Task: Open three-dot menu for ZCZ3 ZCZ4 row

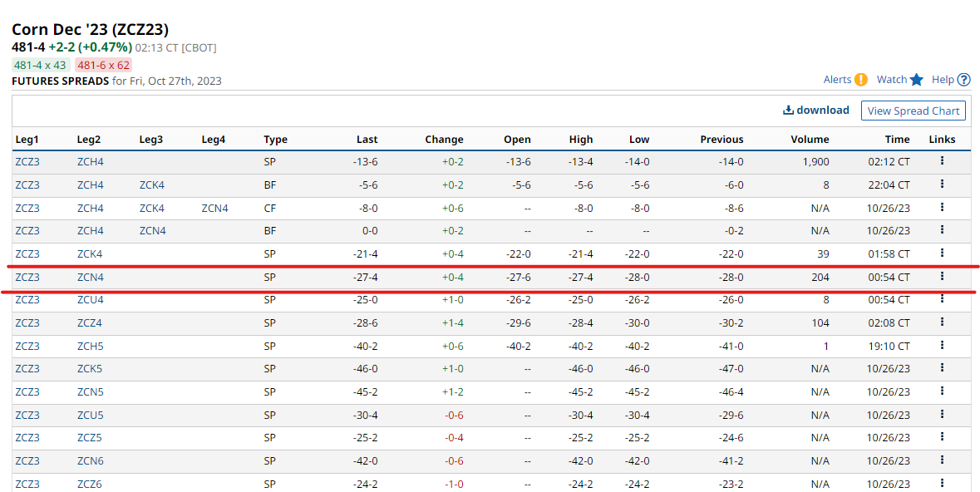Action: [x=942, y=322]
